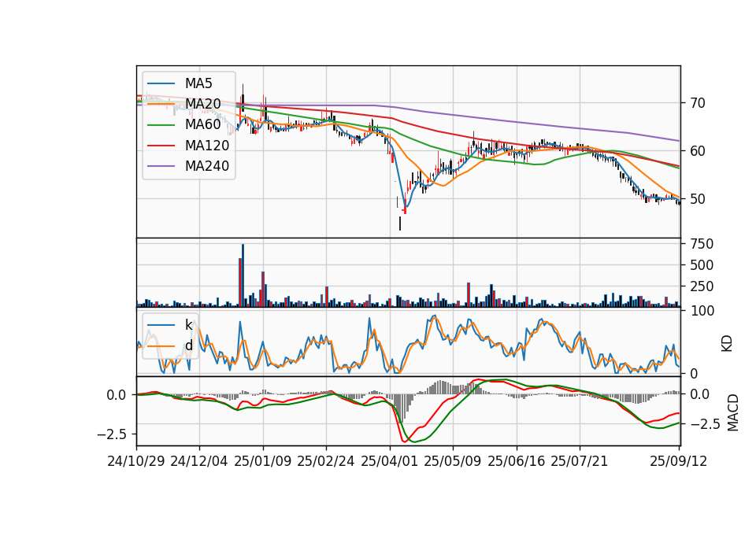Click the 25/09/12 date label
Image resolution: width=756 pixels, height=543 pixels.
coord(679,461)
